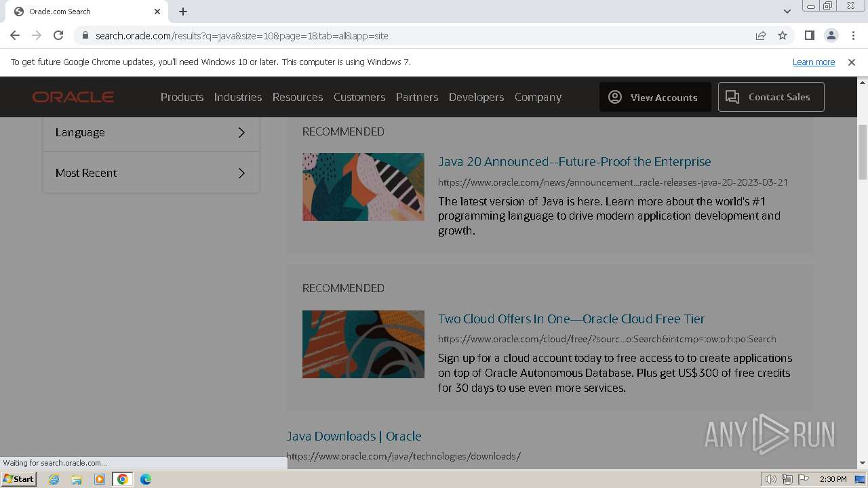Click the browser back arrow
Viewport: 868px width, 488px height.
(15, 35)
